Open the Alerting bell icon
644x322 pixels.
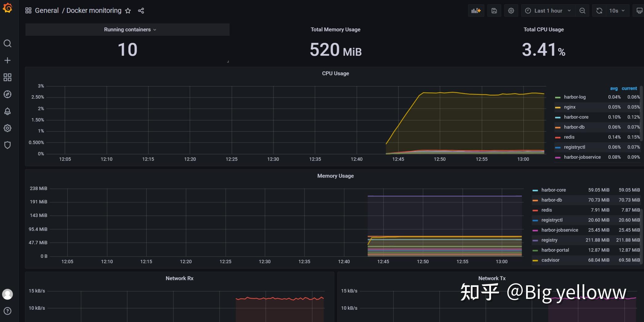click(x=7, y=111)
